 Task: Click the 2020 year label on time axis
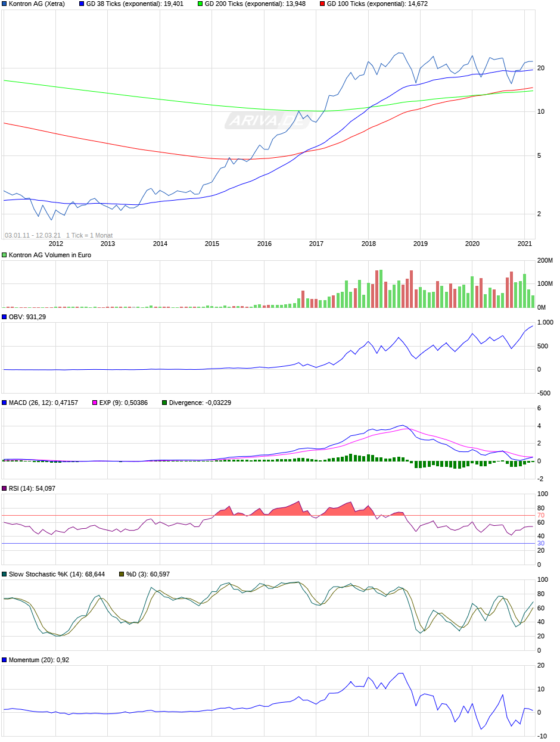472,244
